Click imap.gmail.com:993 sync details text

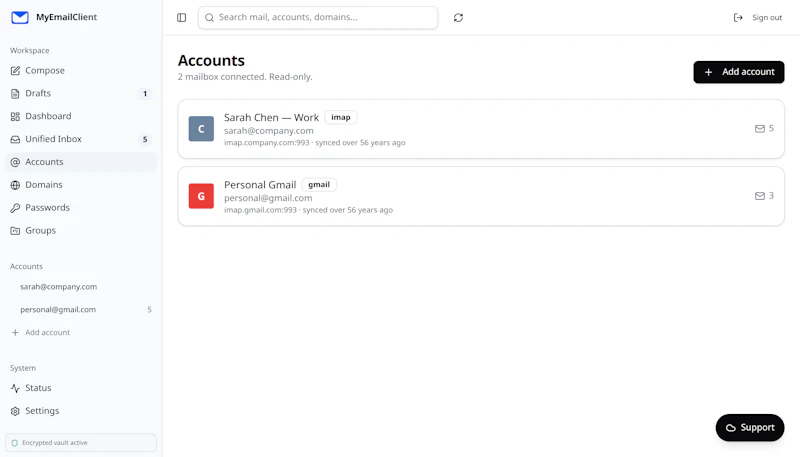309,210
